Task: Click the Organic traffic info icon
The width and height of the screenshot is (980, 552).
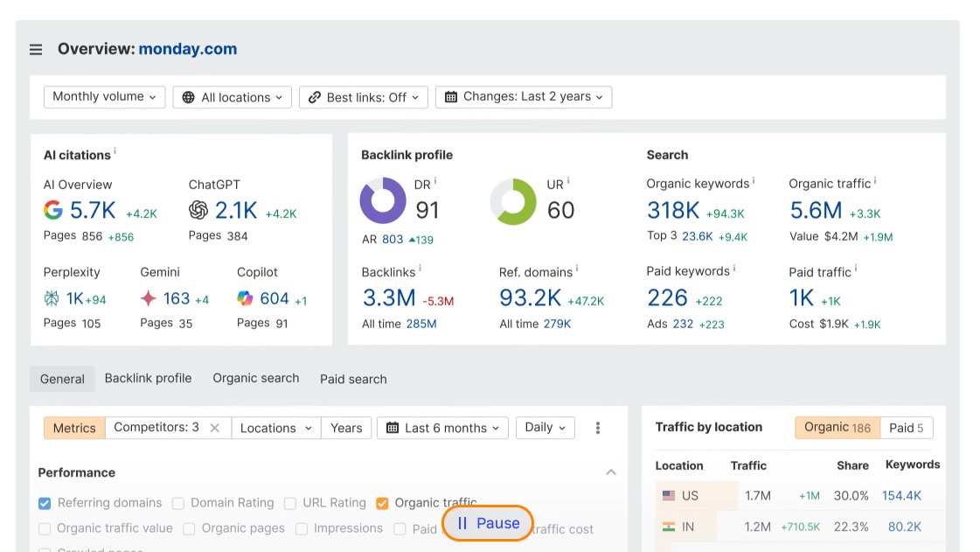Action: pos(875,180)
